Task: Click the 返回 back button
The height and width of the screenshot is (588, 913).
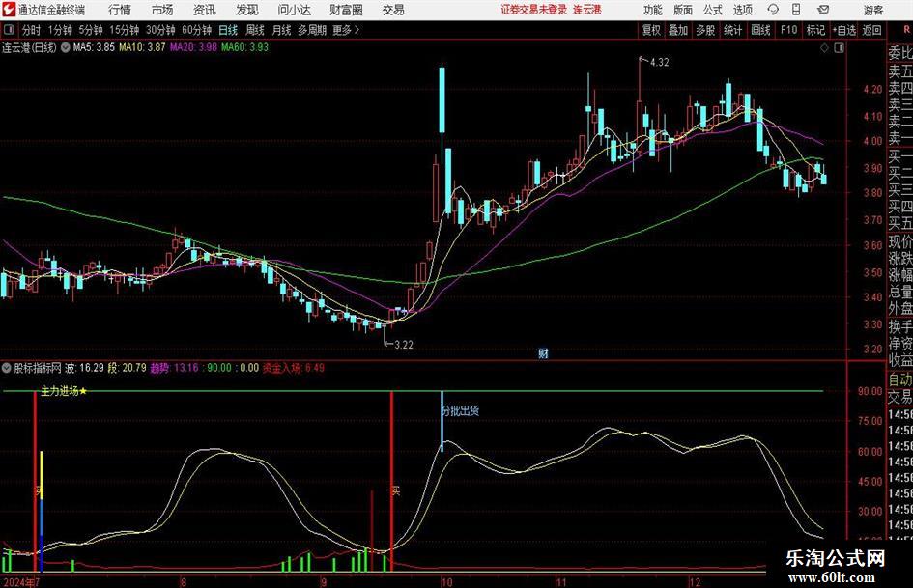Action: tap(871, 30)
